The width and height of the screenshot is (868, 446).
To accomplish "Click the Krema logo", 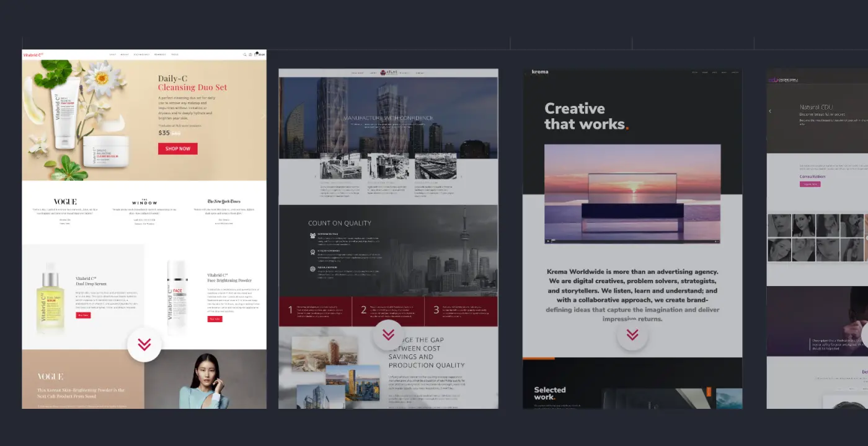I will pyautogui.click(x=540, y=72).
